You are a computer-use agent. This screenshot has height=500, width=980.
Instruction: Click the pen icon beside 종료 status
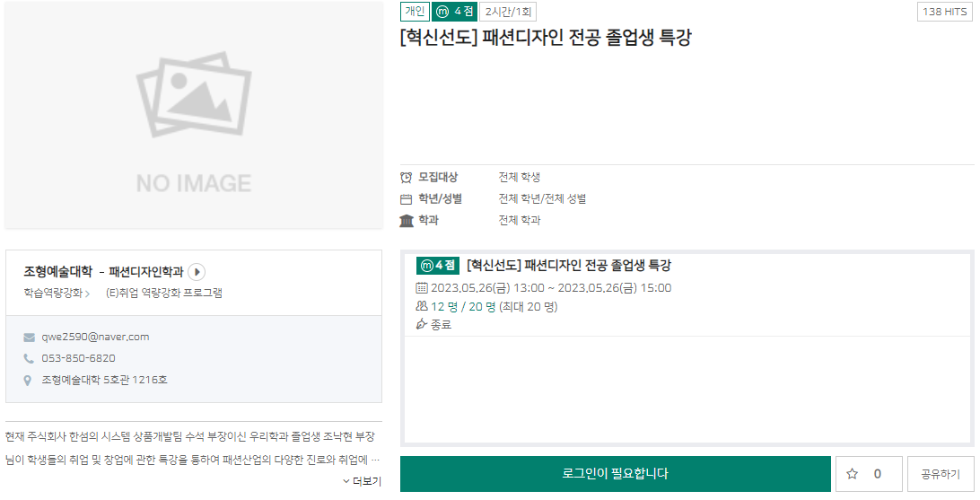[x=422, y=325]
